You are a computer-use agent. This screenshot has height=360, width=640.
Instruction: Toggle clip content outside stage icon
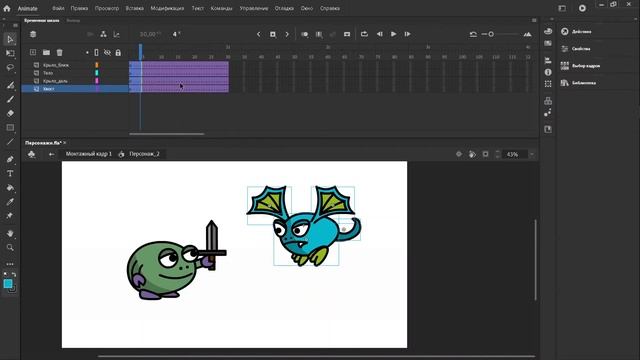(485, 154)
